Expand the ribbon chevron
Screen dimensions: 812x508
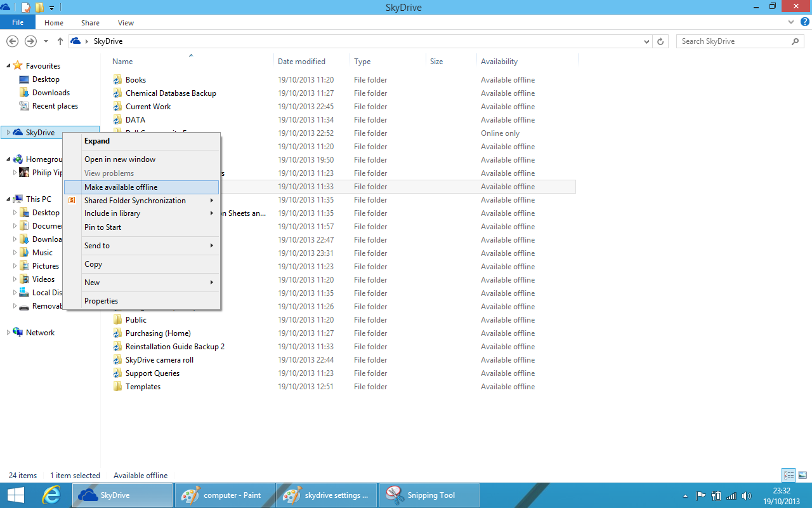(x=790, y=22)
